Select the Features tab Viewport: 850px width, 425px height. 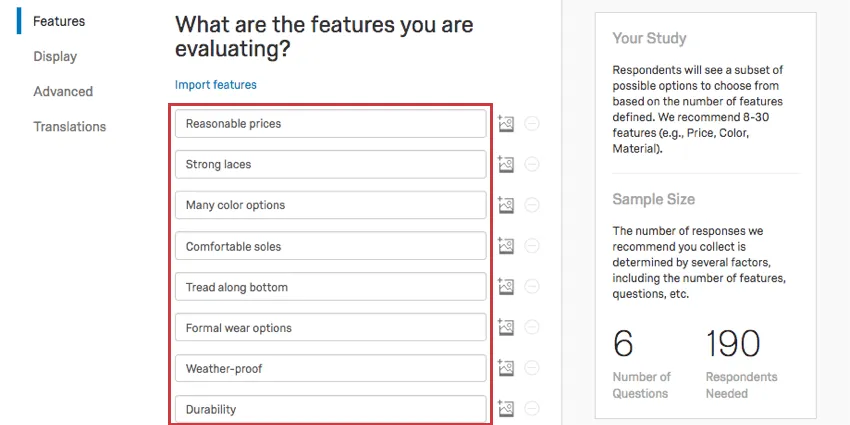tap(59, 21)
